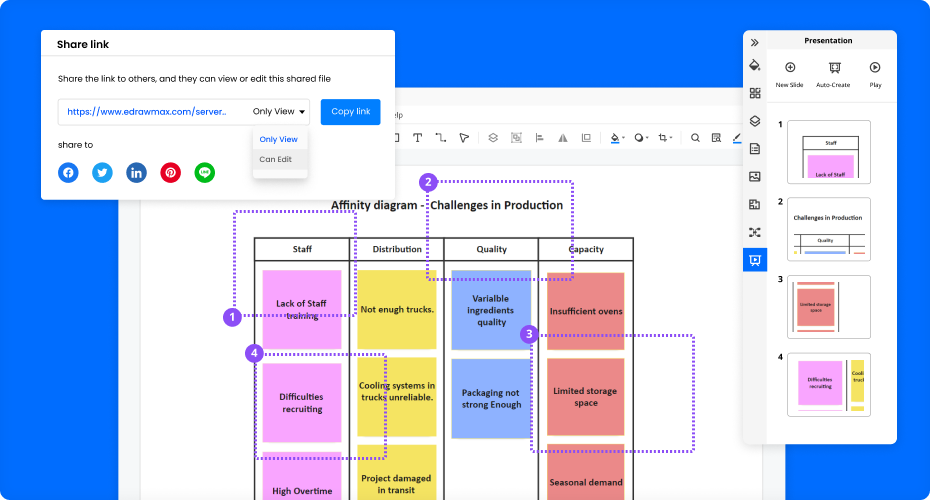Screen dimensions: 930x500
Task: Click the search magnifier toolbar icon
Action: tap(695, 138)
